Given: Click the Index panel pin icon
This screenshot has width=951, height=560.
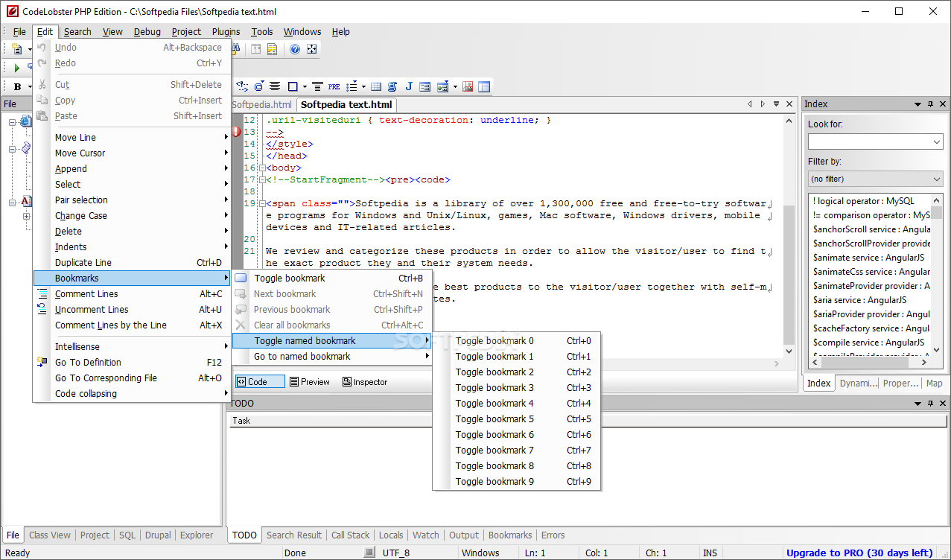Looking at the screenshot, I should [930, 104].
